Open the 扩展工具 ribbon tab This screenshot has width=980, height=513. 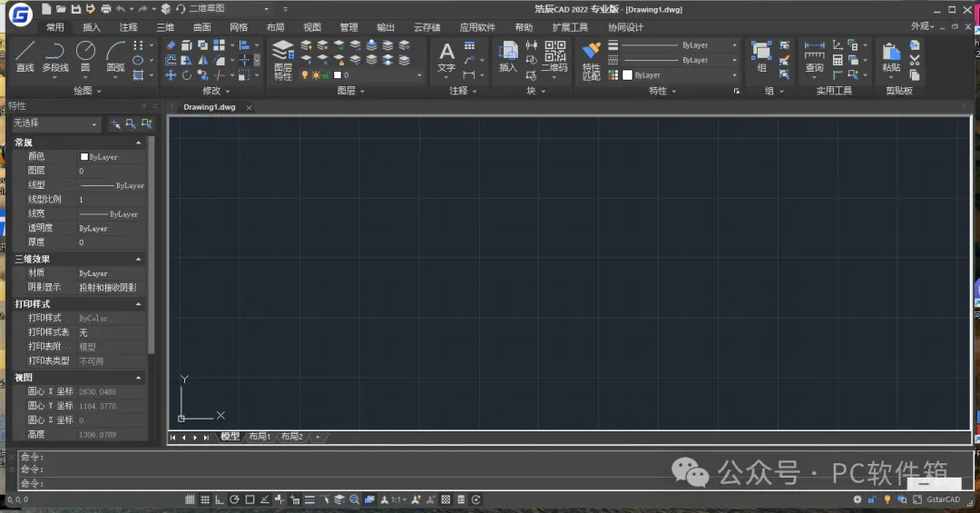[570, 27]
